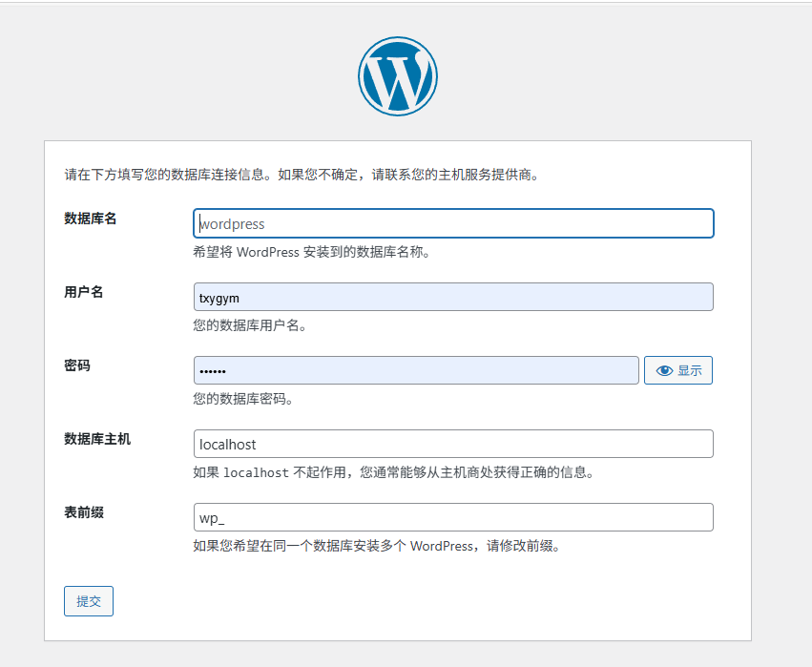The height and width of the screenshot is (667, 812).
Task: Click hint text 您的数据库密码
Action: [243, 399]
